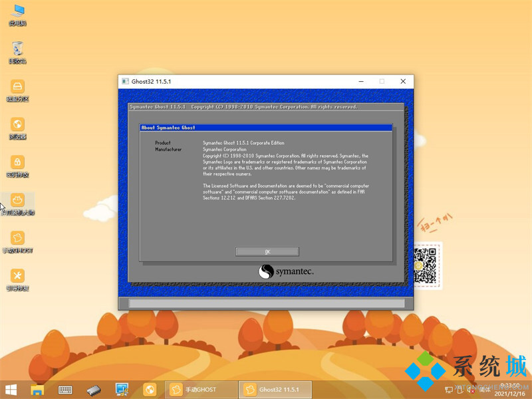532x399 pixels.
Task: Select the Recycle Bin desktop icon
Action: 18,53
